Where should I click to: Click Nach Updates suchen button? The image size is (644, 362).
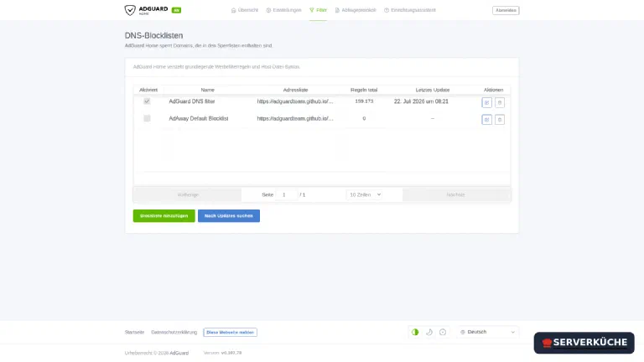click(229, 216)
